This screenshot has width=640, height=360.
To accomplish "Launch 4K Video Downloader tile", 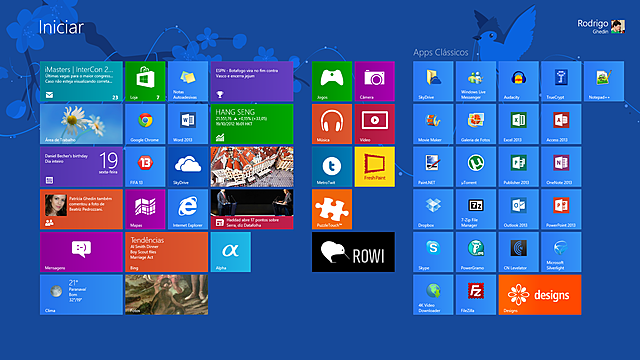I will 433,294.
